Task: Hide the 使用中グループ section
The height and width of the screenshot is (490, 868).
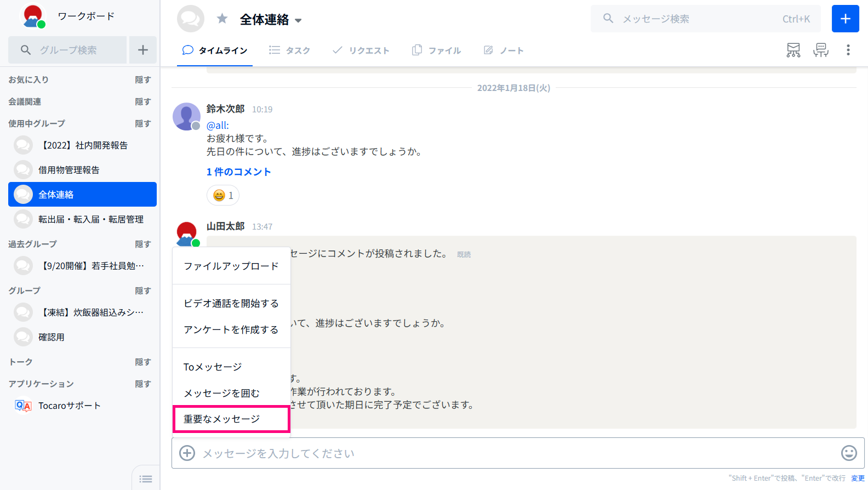Action: pyautogui.click(x=143, y=124)
